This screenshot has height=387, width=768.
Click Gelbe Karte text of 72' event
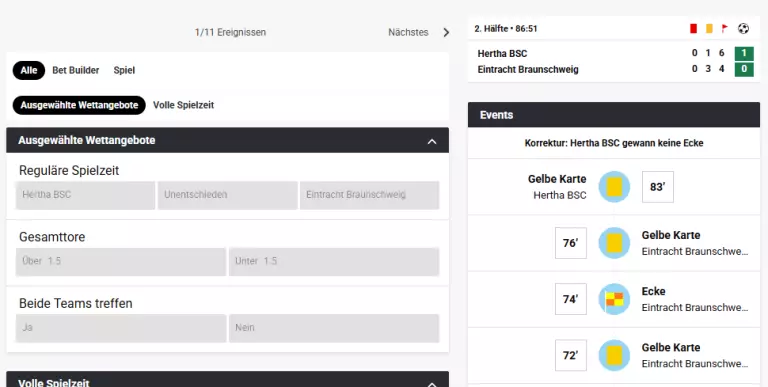pos(671,347)
